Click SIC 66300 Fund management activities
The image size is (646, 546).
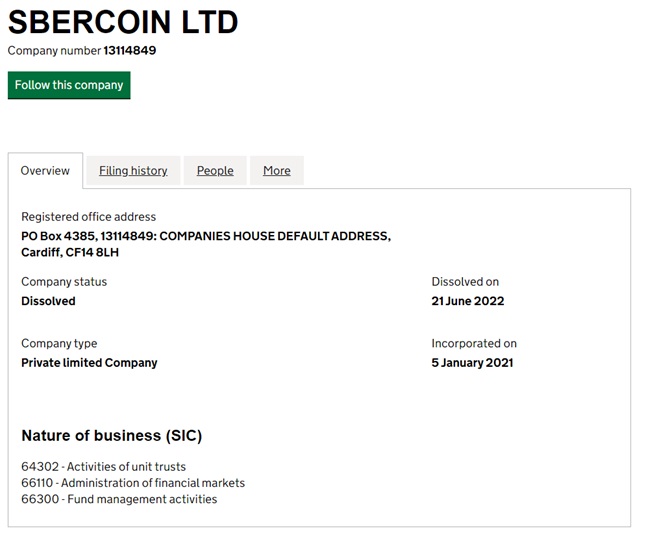119,499
